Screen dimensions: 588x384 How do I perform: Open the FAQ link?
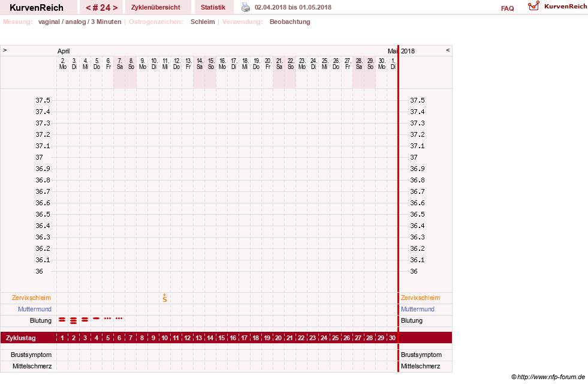click(x=507, y=8)
